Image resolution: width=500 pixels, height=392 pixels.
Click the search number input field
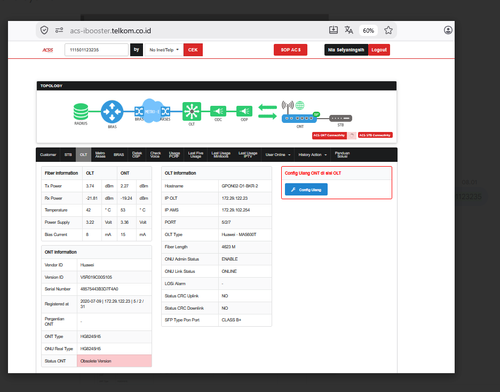pos(96,50)
